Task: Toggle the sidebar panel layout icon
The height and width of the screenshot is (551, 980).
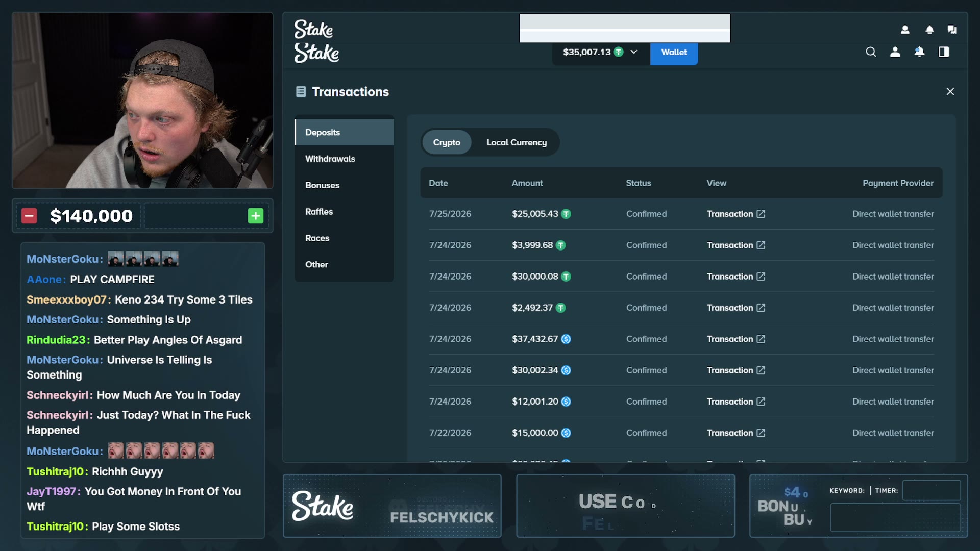Action: (x=944, y=52)
